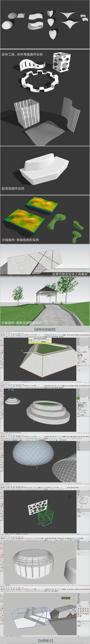Screen dimensions: 90x644
Task: Click the green [Space] key label
Action: [x=66, y=598]
